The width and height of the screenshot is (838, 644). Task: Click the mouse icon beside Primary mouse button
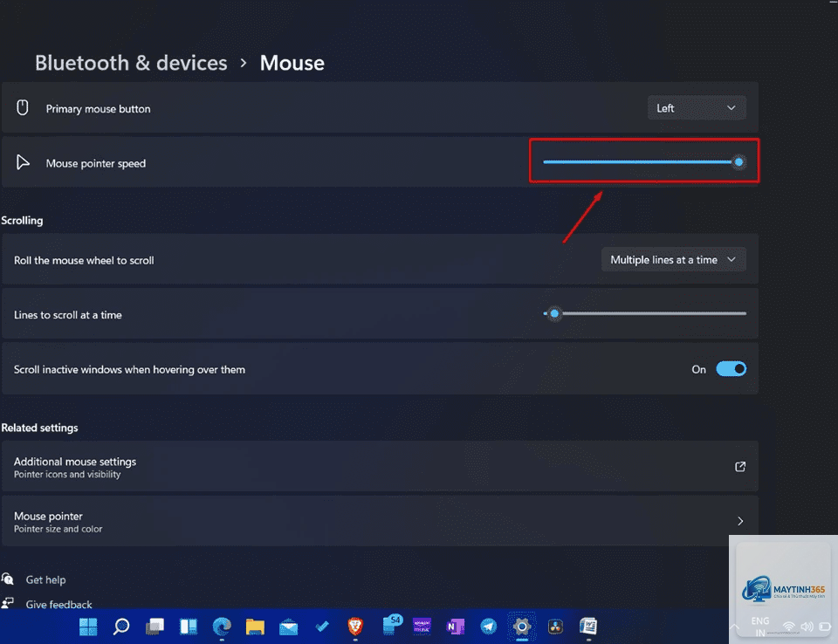23,108
